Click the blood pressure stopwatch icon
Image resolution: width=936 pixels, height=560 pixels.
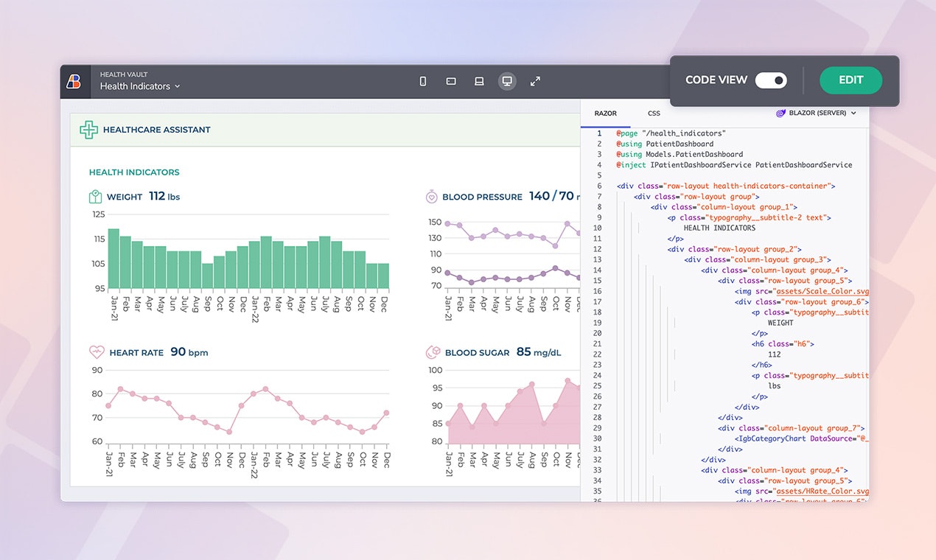point(432,197)
